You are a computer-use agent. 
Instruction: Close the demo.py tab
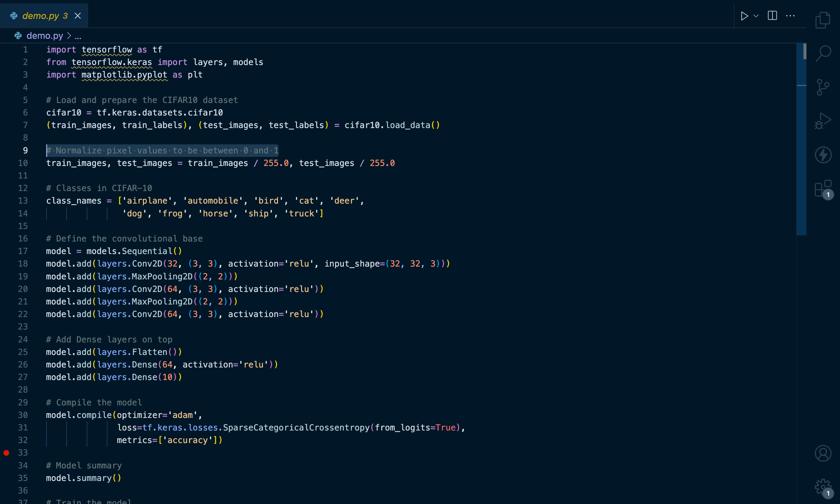point(78,16)
